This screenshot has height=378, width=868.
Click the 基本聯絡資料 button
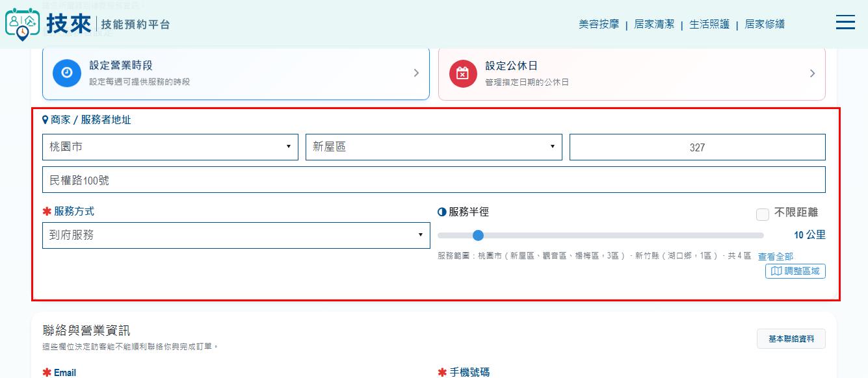coord(791,339)
